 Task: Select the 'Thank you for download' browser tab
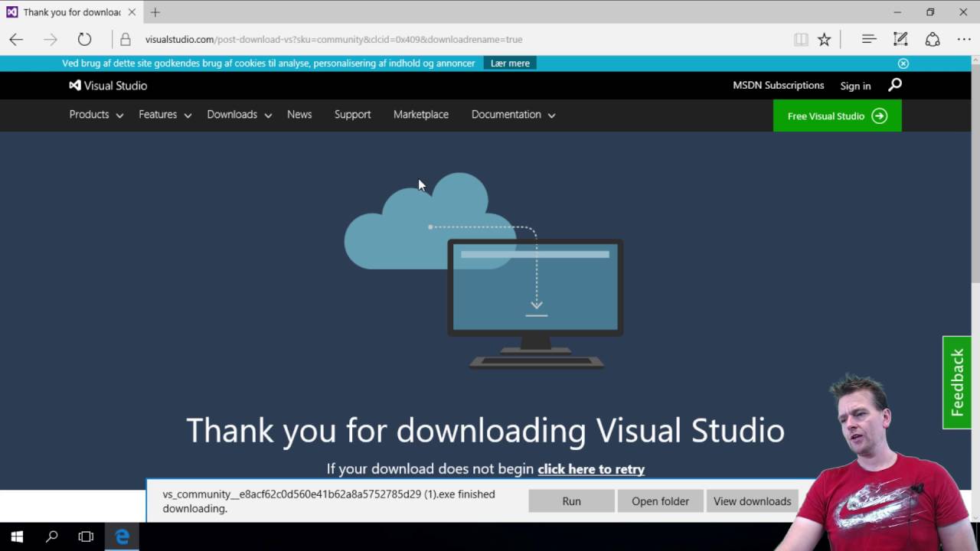click(x=70, y=12)
